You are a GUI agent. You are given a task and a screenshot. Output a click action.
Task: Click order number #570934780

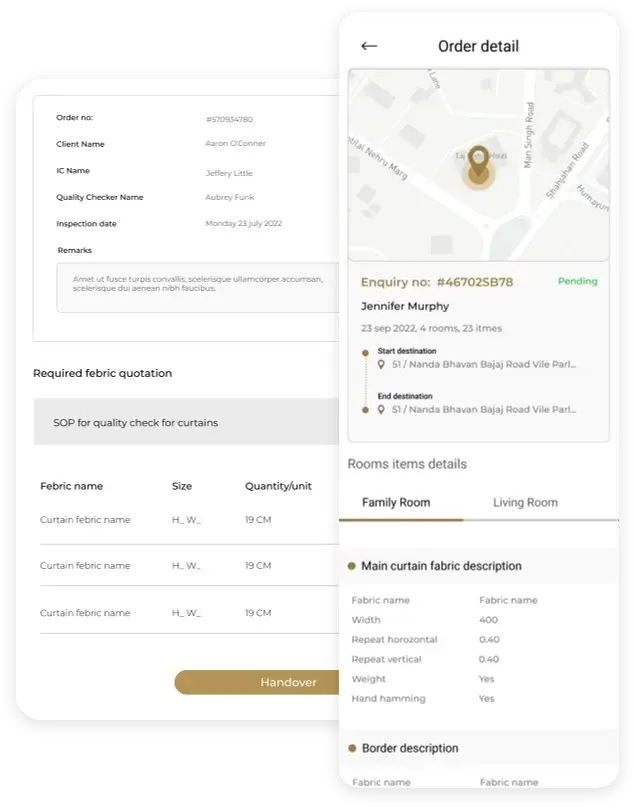pos(229,119)
